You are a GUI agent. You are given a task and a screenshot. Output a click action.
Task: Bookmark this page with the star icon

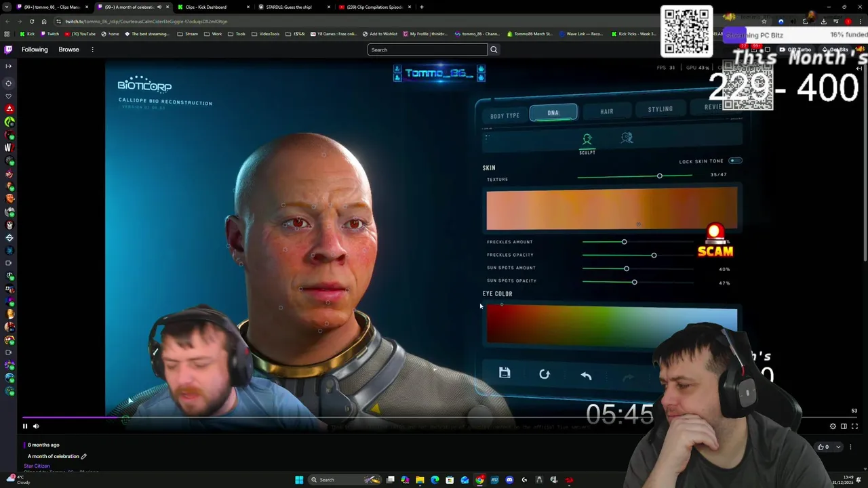point(764,21)
